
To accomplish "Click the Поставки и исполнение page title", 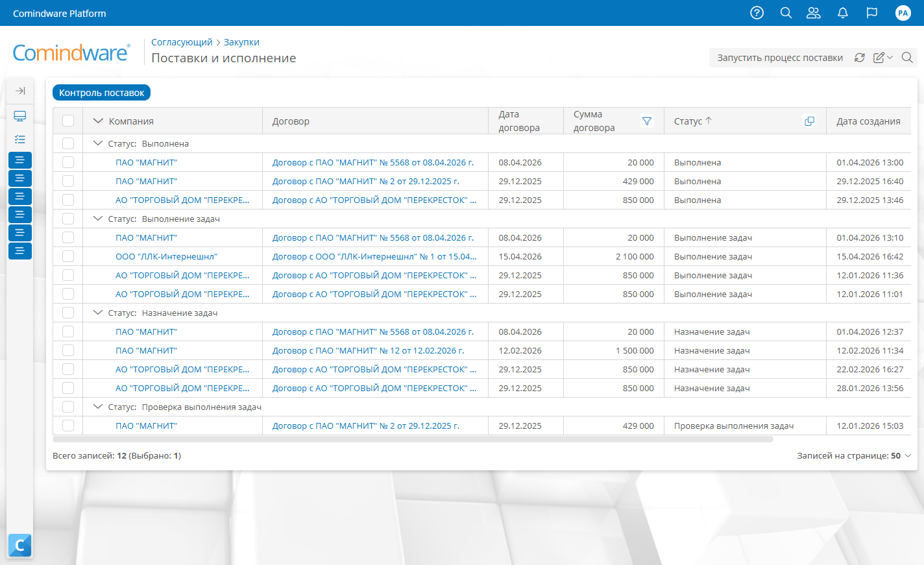I will coord(223,58).
